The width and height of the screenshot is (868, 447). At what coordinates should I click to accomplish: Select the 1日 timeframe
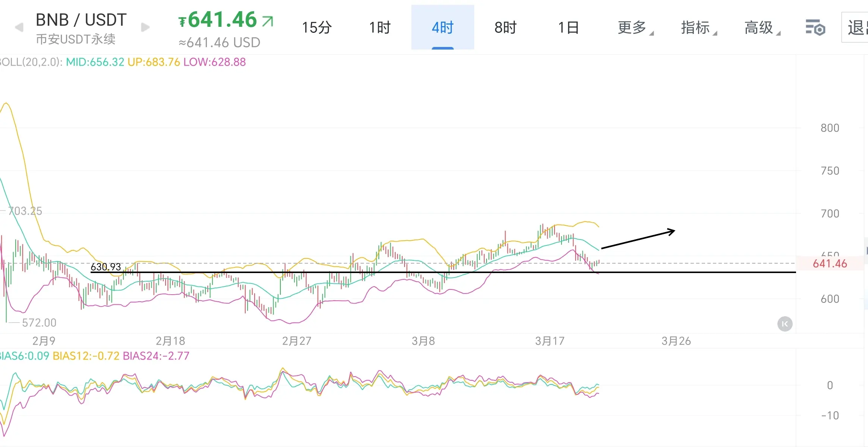(x=569, y=28)
